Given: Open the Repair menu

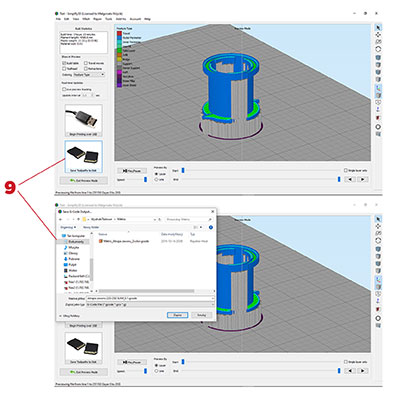Looking at the screenshot, I should [97, 19].
